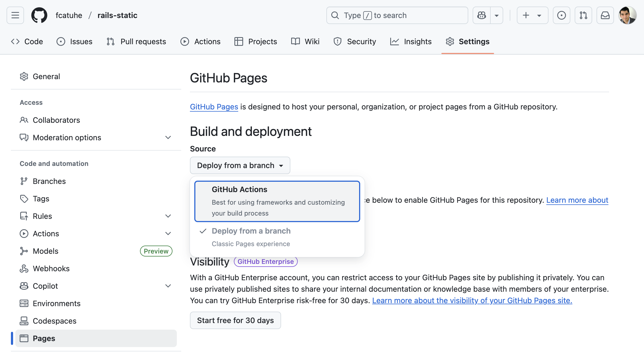Open the fcatuhe owner link
Image resolution: width=644 pixels, height=355 pixels.
(x=69, y=15)
